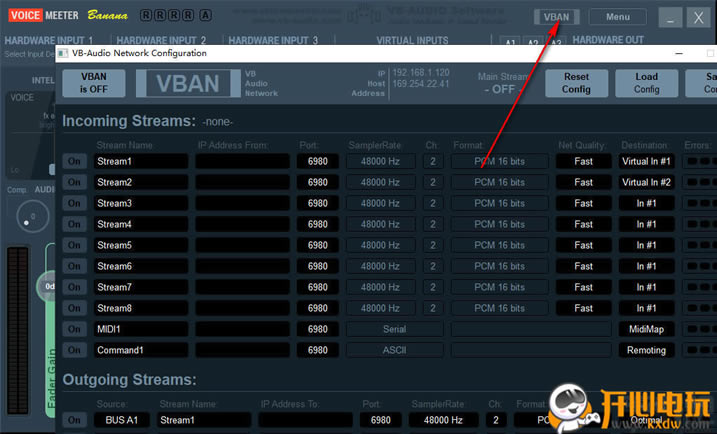Open Net Quality Fast selector for Stream3

pyautogui.click(x=583, y=203)
